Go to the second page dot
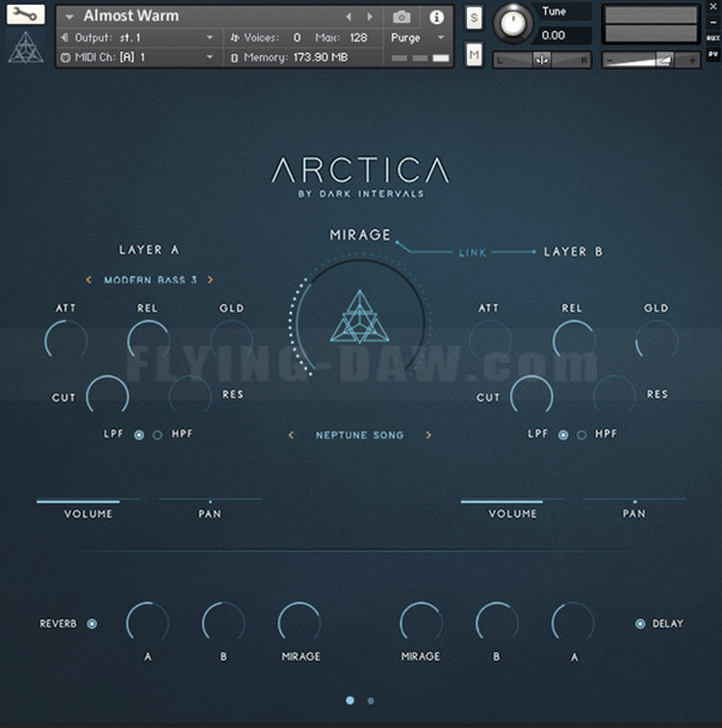The height and width of the screenshot is (728, 722). pyautogui.click(x=371, y=701)
